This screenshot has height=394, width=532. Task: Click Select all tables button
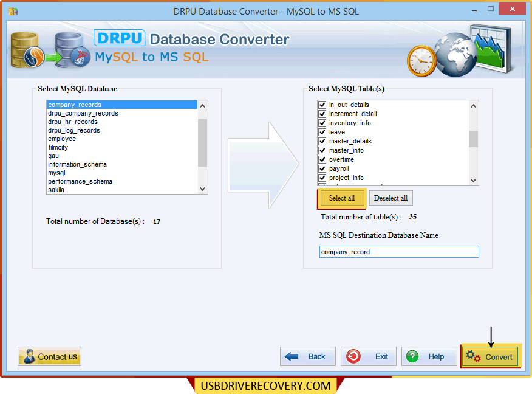tap(342, 198)
